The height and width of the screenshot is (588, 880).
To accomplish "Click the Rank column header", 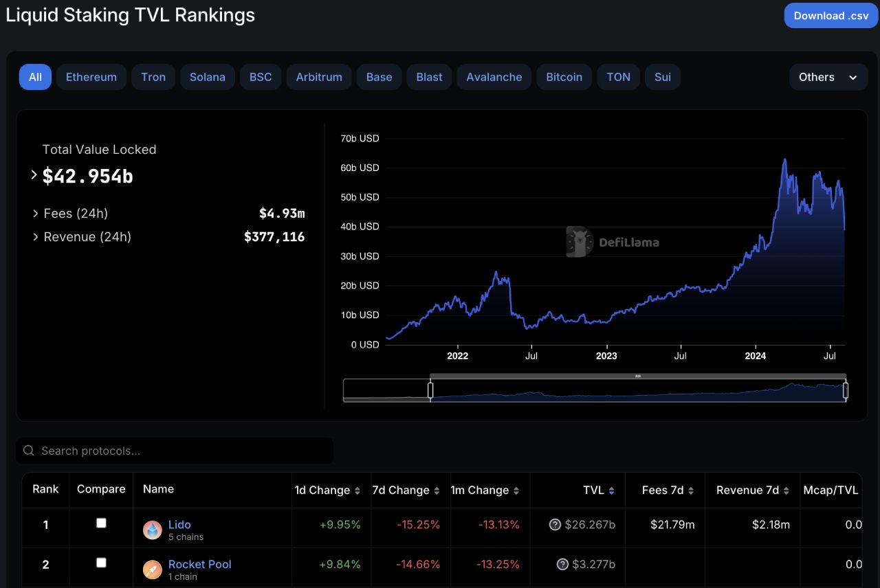I will tap(45, 489).
